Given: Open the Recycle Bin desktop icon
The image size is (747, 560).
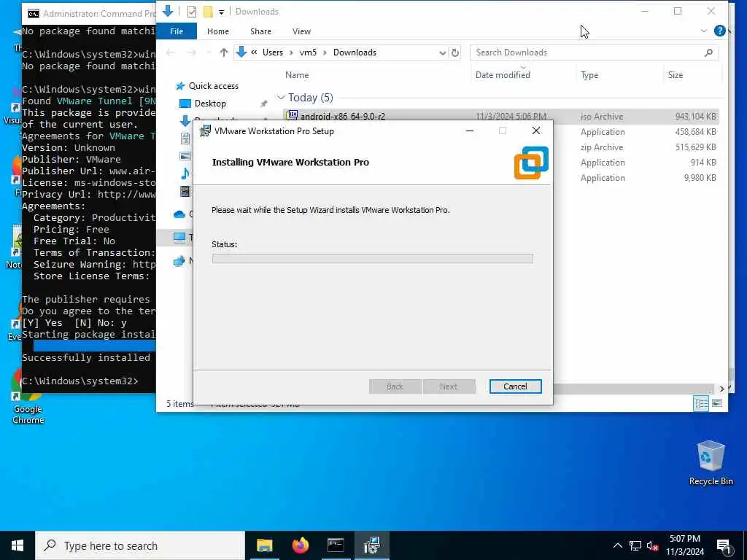Looking at the screenshot, I should pos(711,463).
